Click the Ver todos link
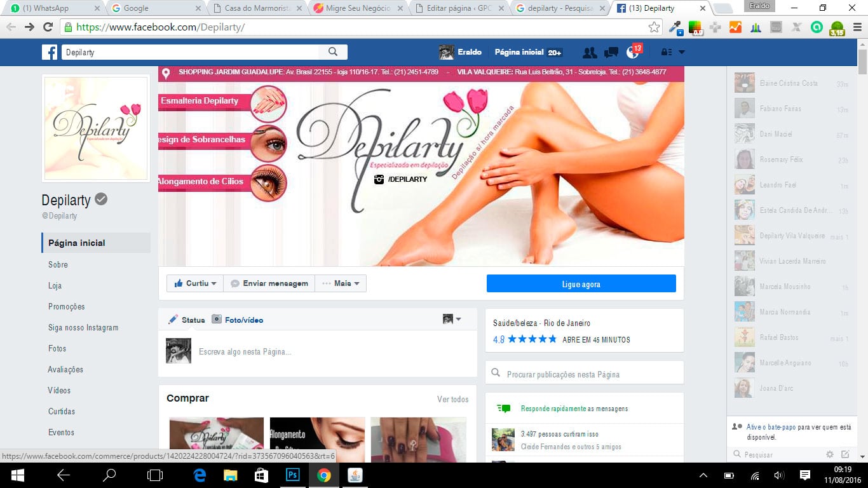The image size is (868, 488). tap(452, 399)
